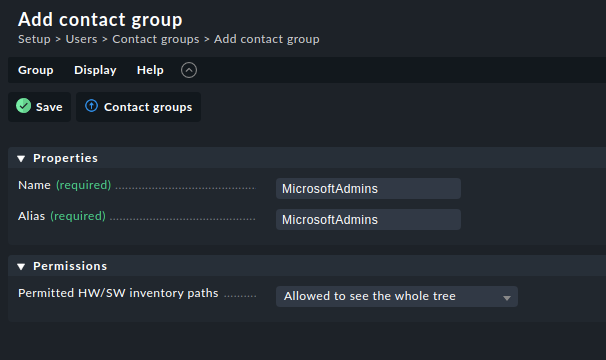
Task: Navigate to Setup in the breadcrumb
Action: pyautogui.click(x=34, y=39)
